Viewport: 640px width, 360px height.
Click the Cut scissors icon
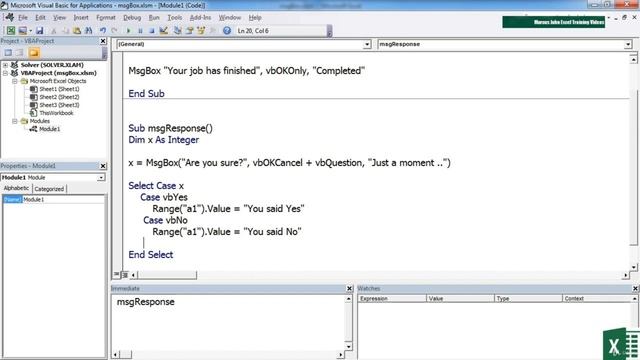click(53, 31)
